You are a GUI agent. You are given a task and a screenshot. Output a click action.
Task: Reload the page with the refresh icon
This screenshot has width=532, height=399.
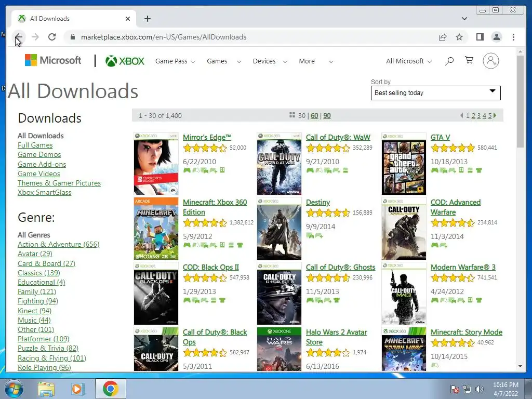click(x=52, y=37)
